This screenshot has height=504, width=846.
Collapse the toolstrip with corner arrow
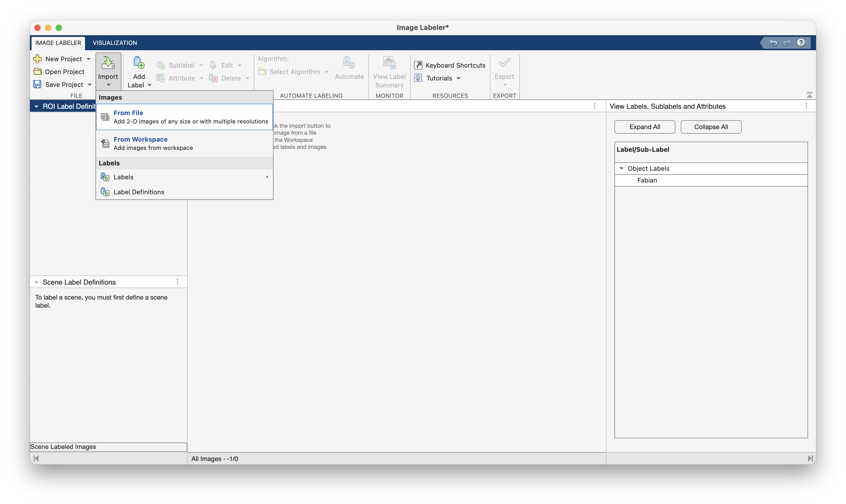tap(809, 95)
